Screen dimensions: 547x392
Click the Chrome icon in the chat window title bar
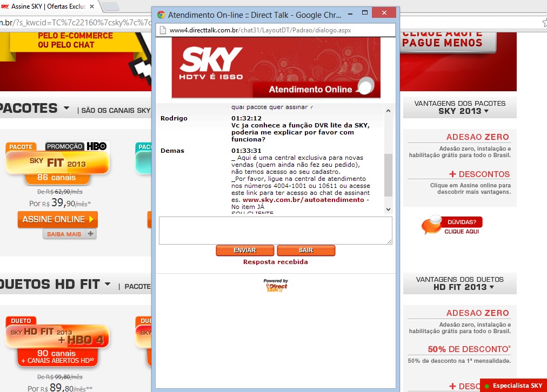tap(161, 15)
